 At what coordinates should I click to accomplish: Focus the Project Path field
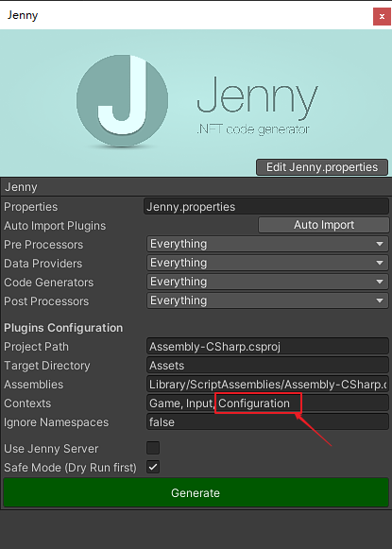(x=267, y=347)
